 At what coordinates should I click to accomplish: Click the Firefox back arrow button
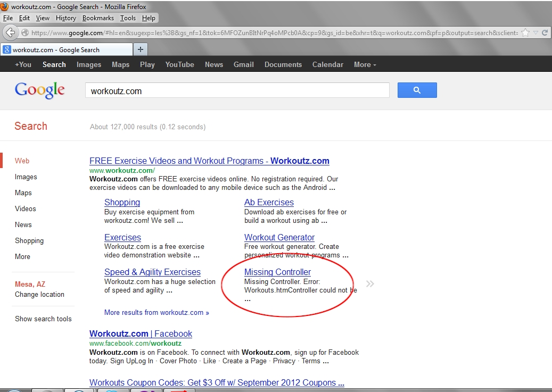[11, 33]
